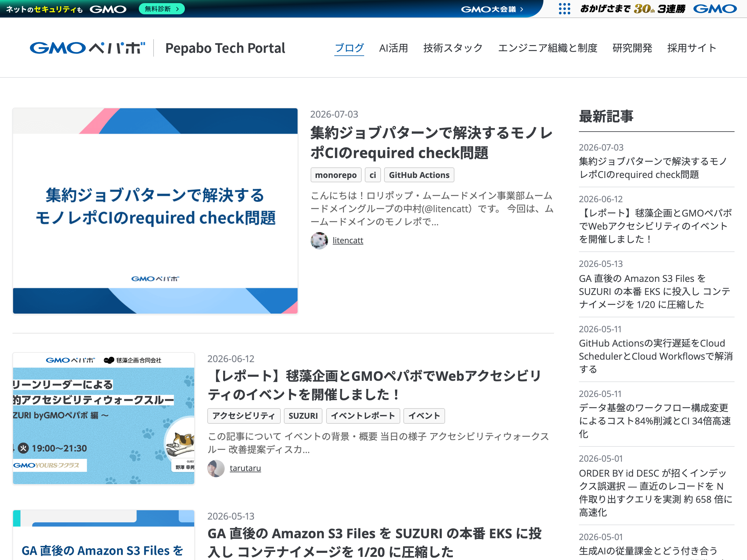Open the GMO大会議 link
The width and height of the screenshot is (747, 560).
492,9
